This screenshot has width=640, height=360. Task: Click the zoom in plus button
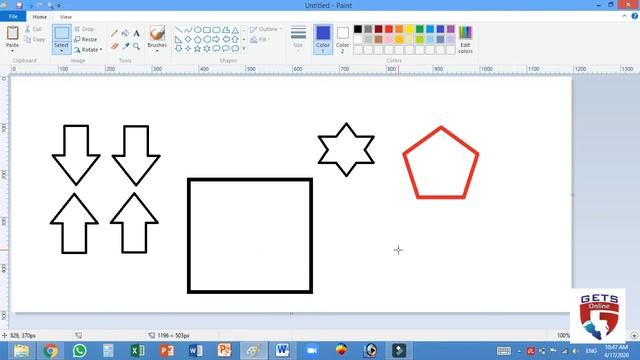634,335
